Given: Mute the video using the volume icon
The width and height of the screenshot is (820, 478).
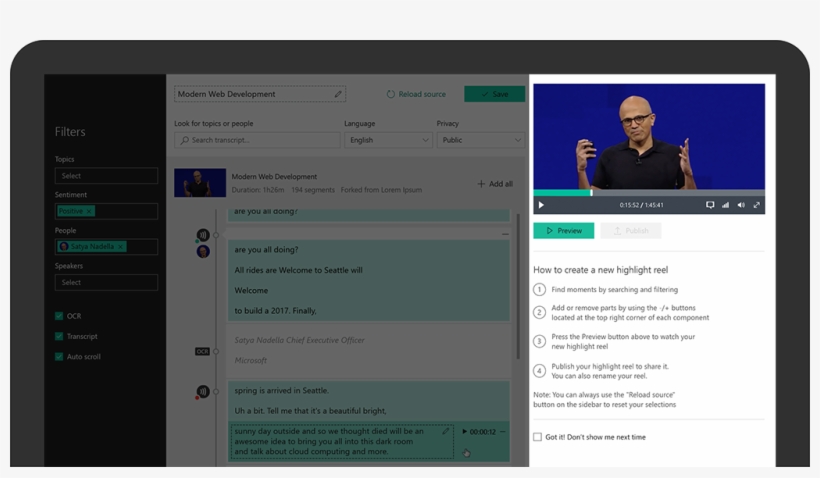Looking at the screenshot, I should point(741,205).
